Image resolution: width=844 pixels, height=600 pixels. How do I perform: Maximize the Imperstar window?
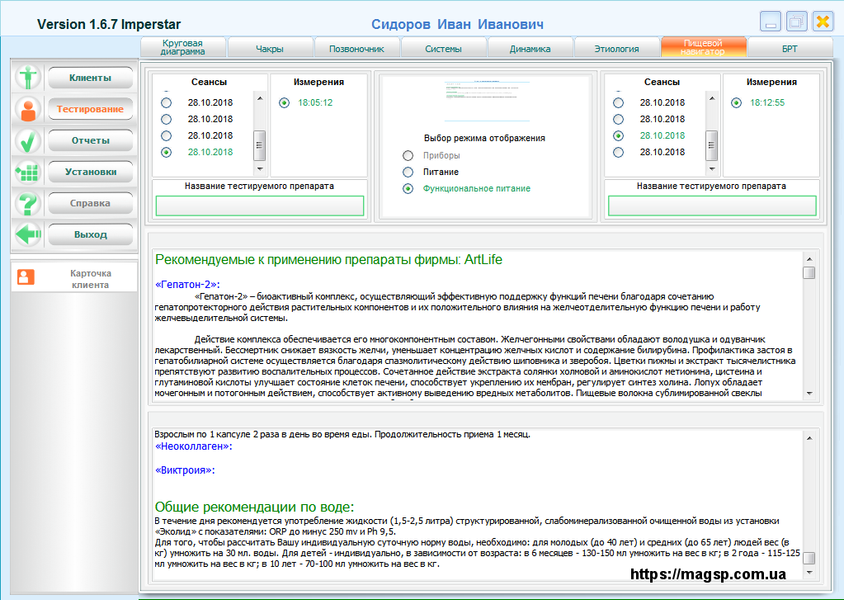pyautogui.click(x=797, y=22)
